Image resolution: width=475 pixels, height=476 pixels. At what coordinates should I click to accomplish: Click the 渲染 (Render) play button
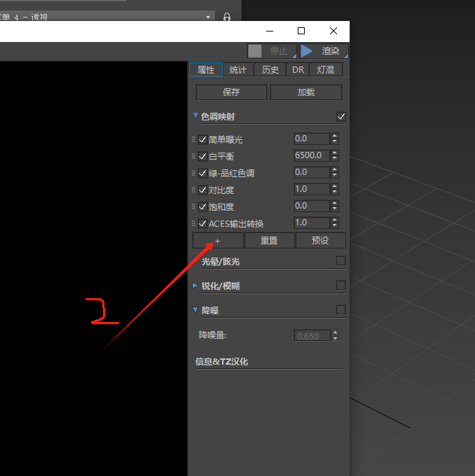(323, 51)
